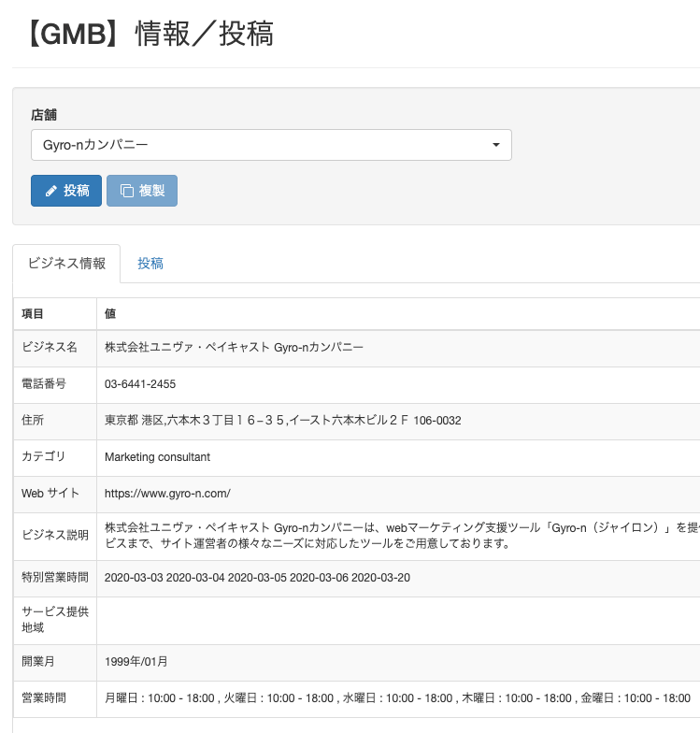Click the 項目 column header
Image resolution: width=700 pixels, height=733 pixels.
tap(32, 314)
